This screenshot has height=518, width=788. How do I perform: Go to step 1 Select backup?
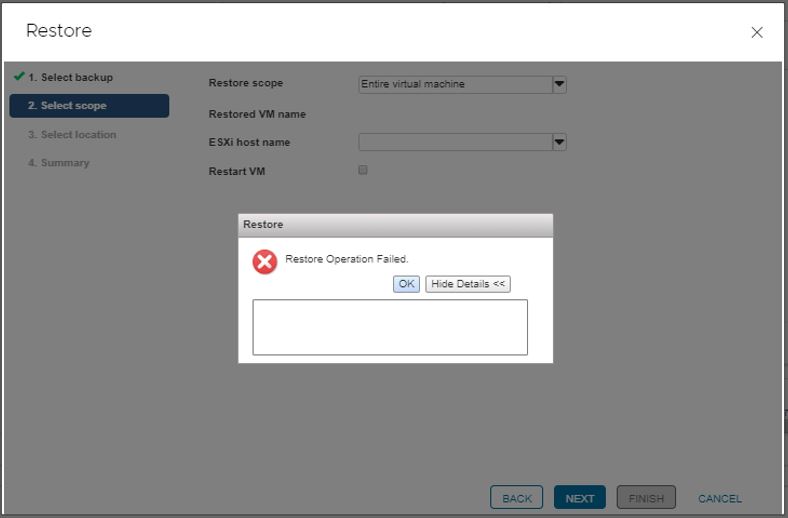[70, 78]
